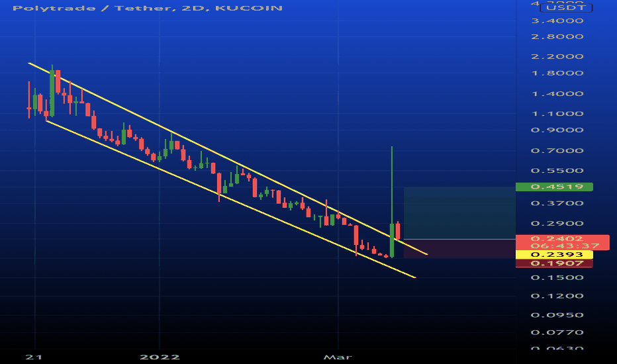Click the tall green breakout candle with long wick

pyautogui.click(x=392, y=240)
